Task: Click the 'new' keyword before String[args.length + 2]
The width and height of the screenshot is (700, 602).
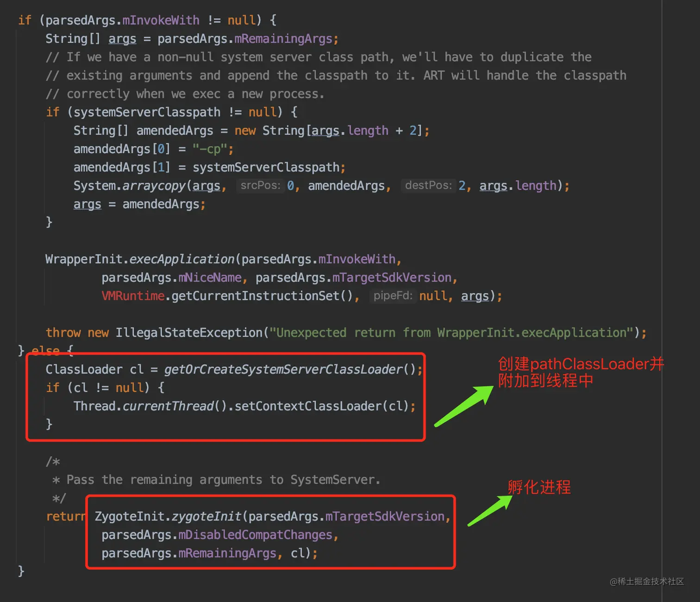Action: point(245,131)
